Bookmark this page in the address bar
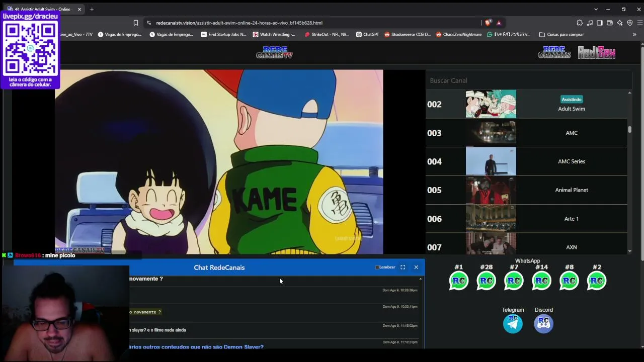This screenshot has height=362, width=644. [135, 23]
